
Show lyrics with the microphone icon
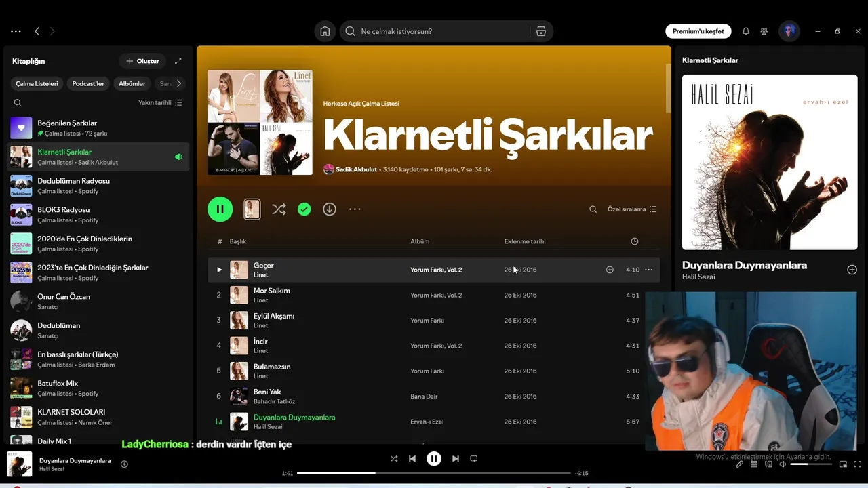coord(740,464)
